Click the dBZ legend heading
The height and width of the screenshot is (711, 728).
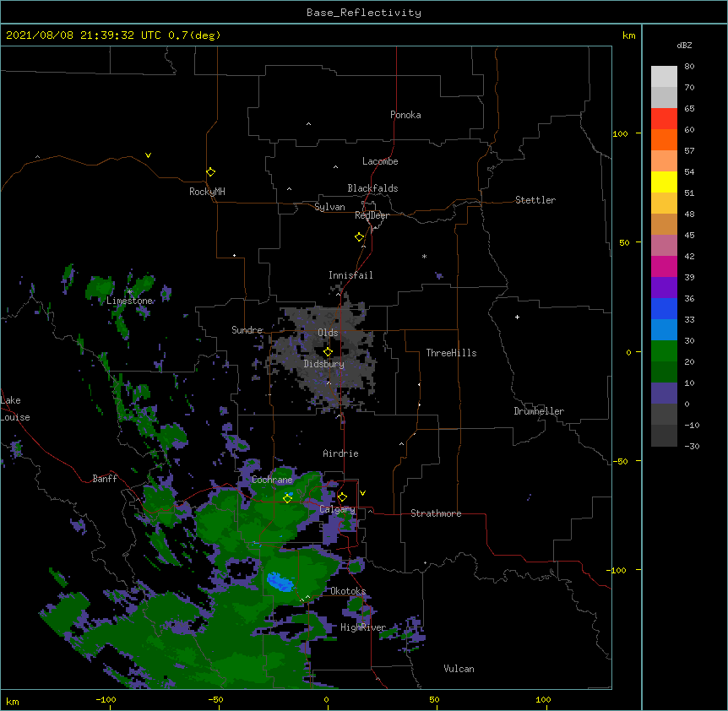coord(684,46)
